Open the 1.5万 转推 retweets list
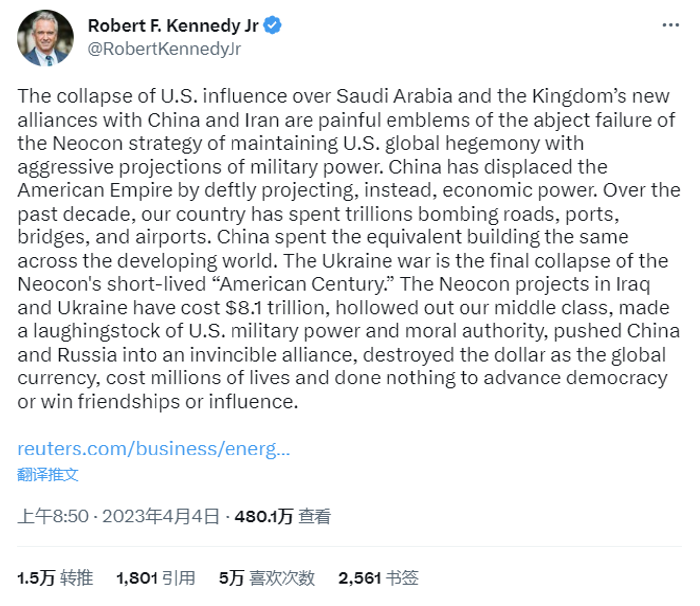Screen dimensions: 700x606 coord(55,578)
